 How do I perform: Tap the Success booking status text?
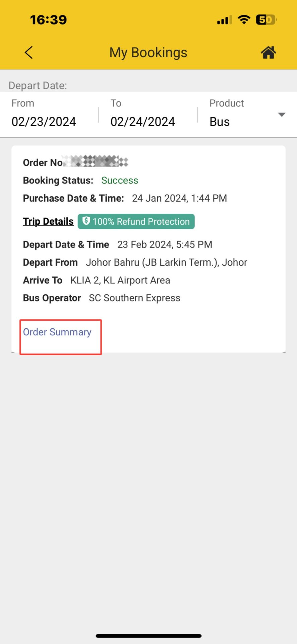[x=120, y=180]
